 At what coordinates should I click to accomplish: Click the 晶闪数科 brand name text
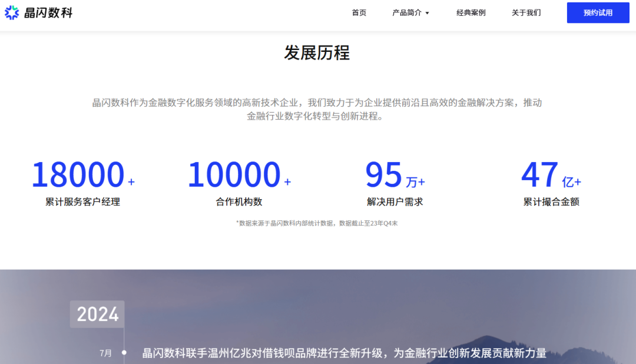click(48, 12)
